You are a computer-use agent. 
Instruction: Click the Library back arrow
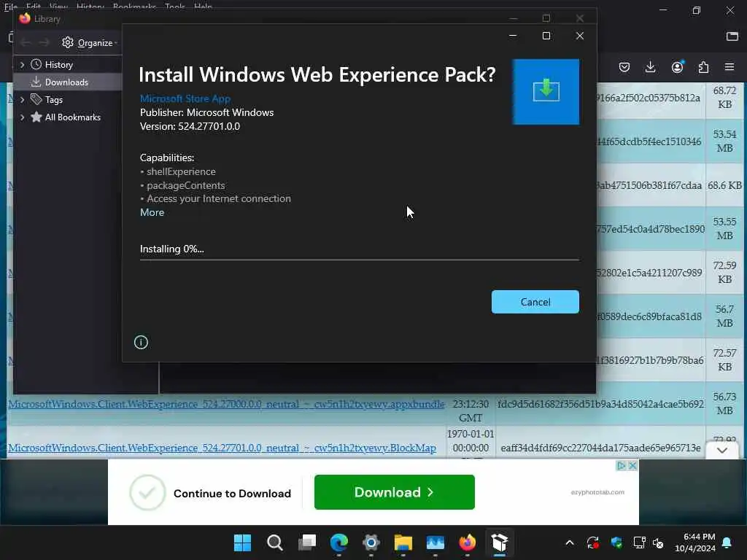pos(26,43)
